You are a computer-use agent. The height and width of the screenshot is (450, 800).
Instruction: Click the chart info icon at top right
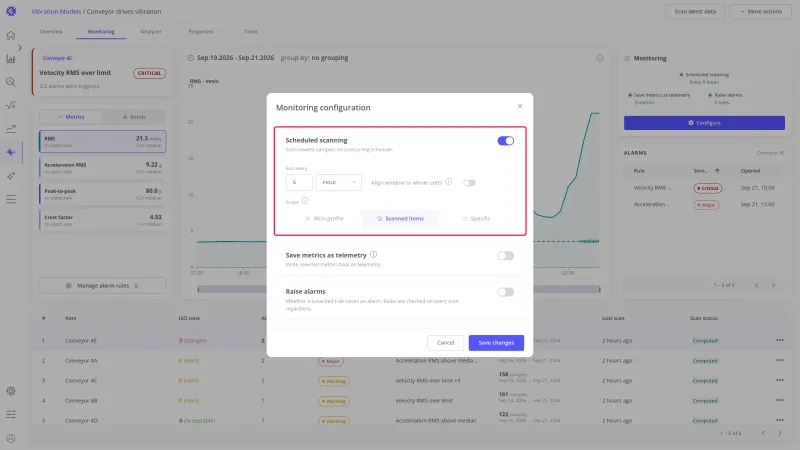pyautogui.click(x=600, y=58)
